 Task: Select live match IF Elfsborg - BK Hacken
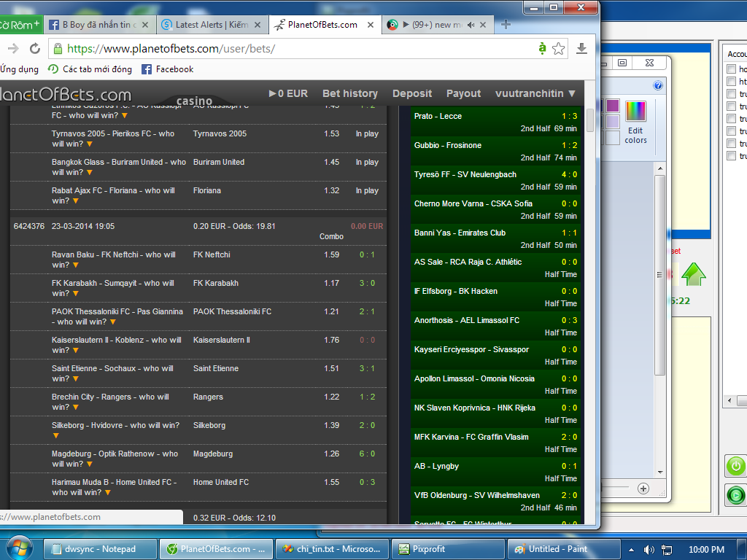495,297
